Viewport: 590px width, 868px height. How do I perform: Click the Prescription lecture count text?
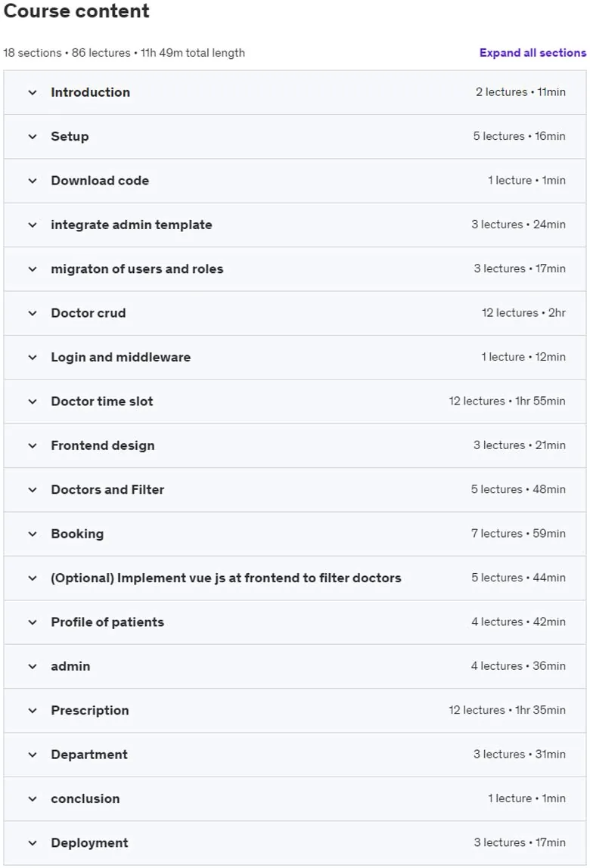click(x=477, y=710)
